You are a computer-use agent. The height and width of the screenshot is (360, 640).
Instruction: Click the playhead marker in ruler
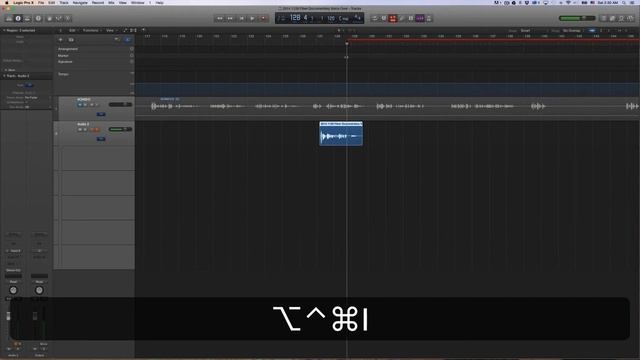point(347,43)
